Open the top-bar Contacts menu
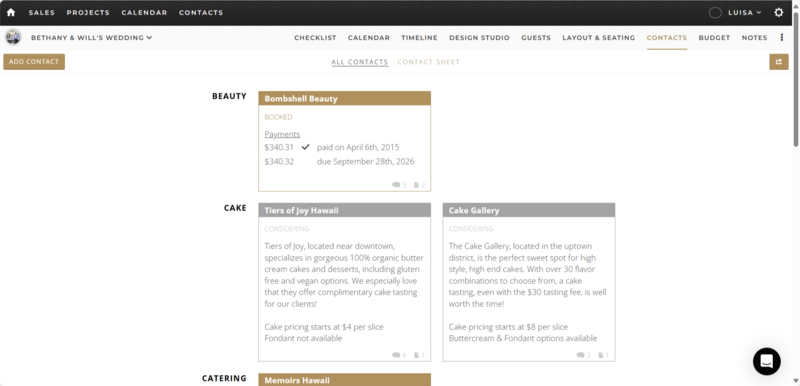Image resolution: width=800 pixels, height=386 pixels. tap(201, 13)
